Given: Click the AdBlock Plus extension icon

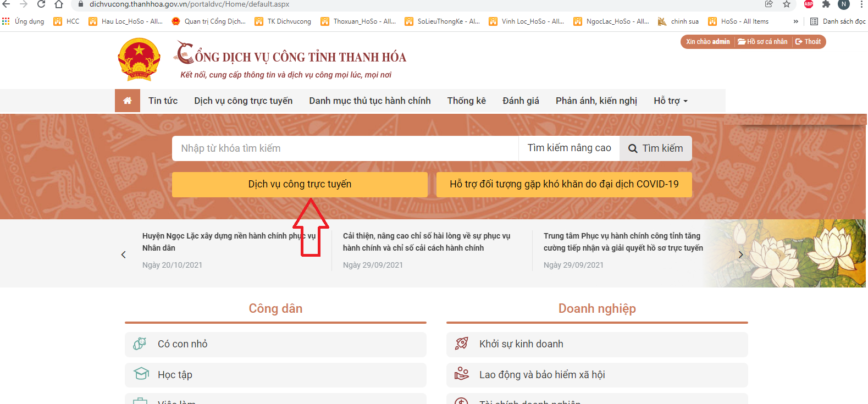Looking at the screenshot, I should pos(809,4).
